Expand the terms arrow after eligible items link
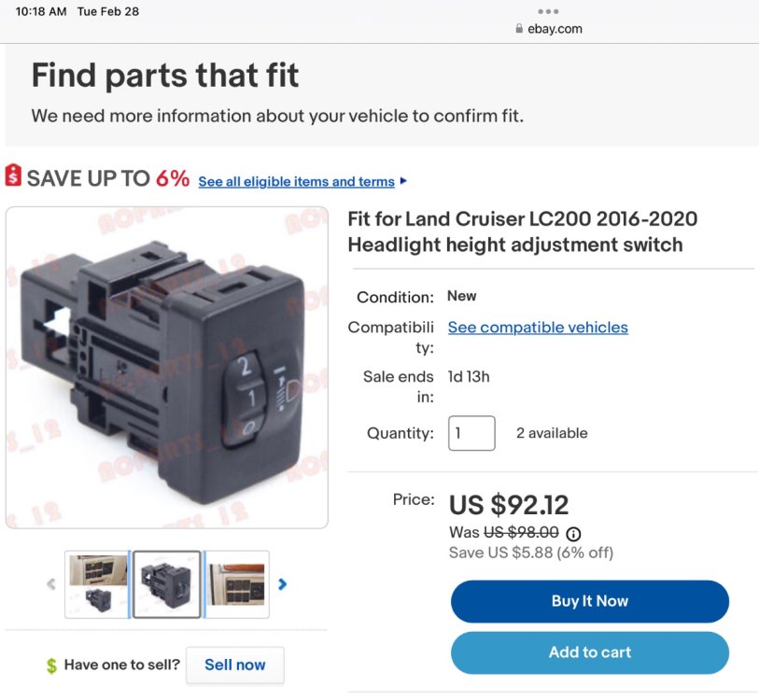759x700 pixels. (x=403, y=180)
